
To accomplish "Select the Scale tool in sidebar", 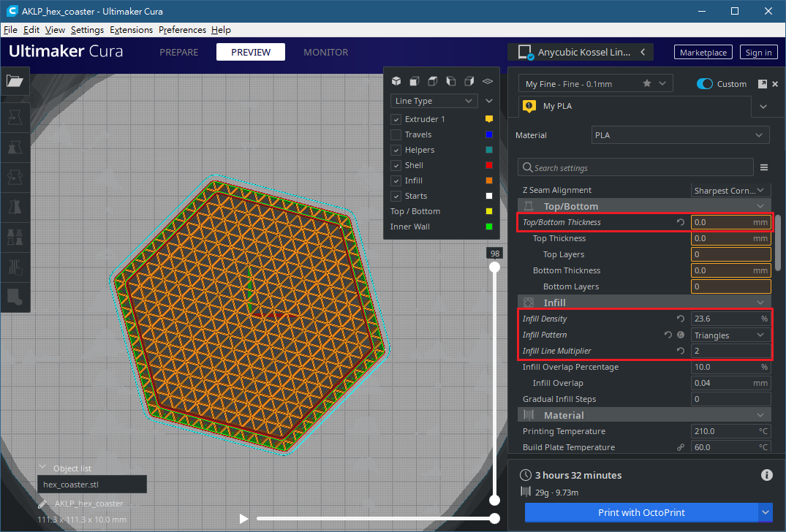I will 15,148.
